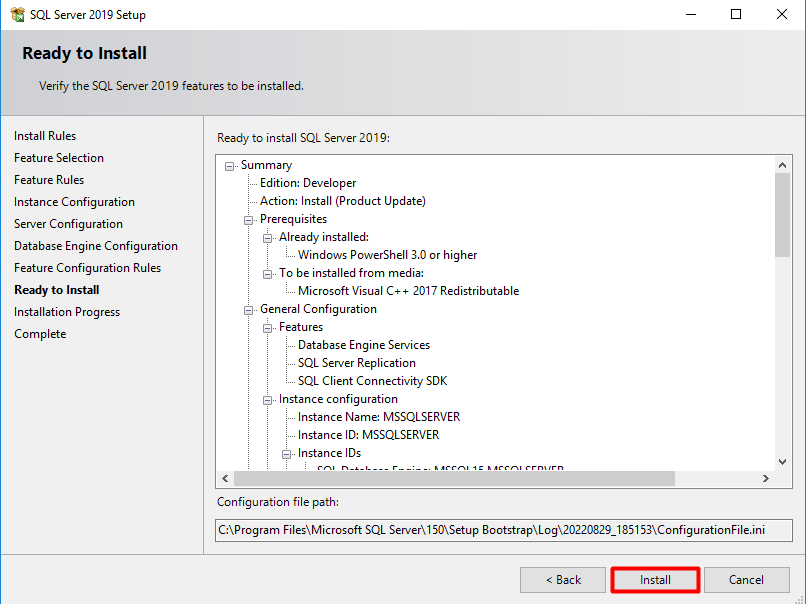Cancel the SQL Server setup
Viewport: 806px width, 604px height.
pyautogui.click(x=746, y=580)
